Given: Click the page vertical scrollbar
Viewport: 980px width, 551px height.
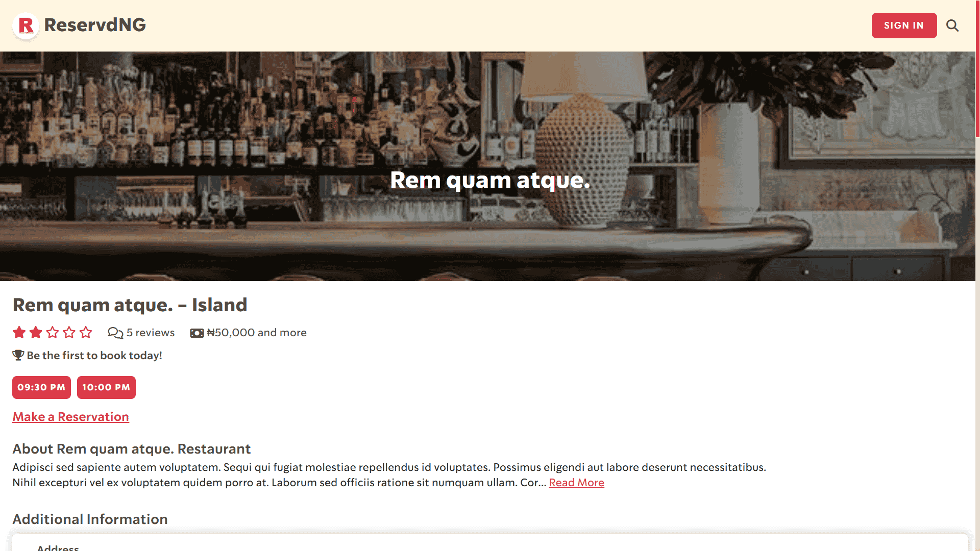Looking at the screenshot, I should coord(977,275).
